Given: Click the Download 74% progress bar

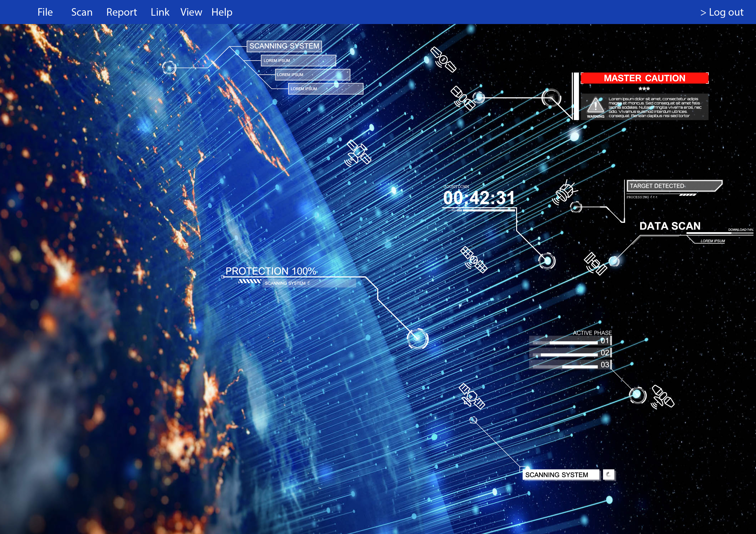Looking at the screenshot, I should (x=720, y=233).
